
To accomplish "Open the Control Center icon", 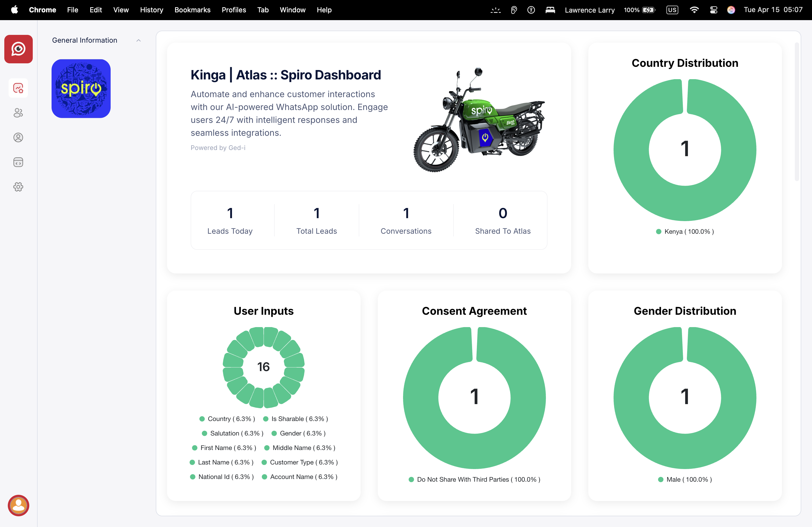I will click(713, 10).
